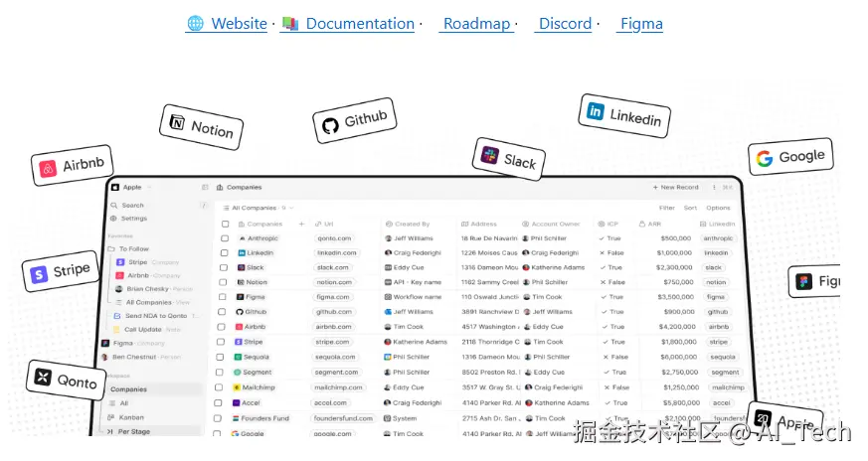Open the Apple workspace dropdown

(x=132, y=187)
